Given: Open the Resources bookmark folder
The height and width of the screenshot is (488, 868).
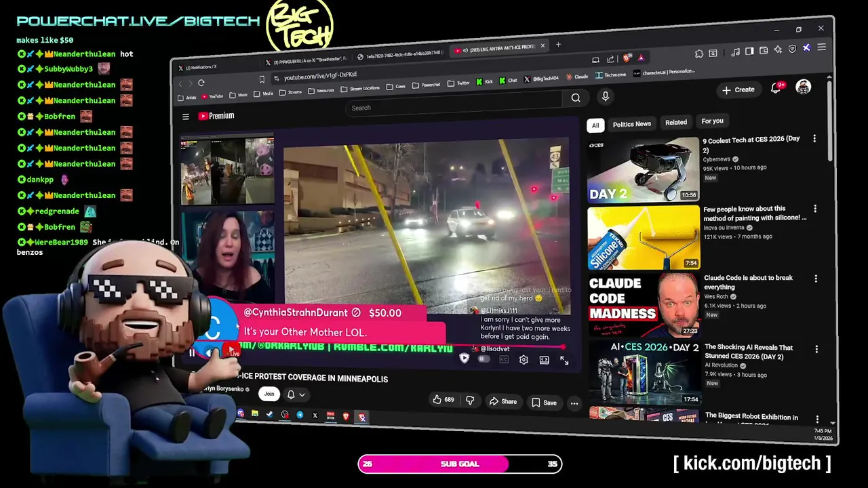Looking at the screenshot, I should (321, 90).
